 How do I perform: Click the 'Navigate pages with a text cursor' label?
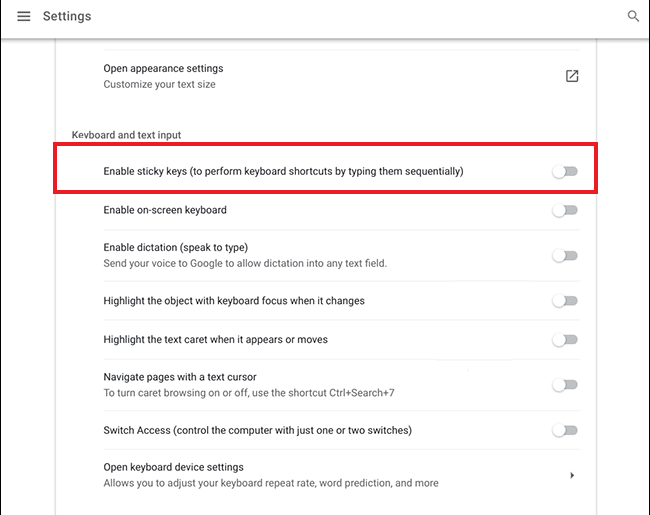(x=180, y=377)
